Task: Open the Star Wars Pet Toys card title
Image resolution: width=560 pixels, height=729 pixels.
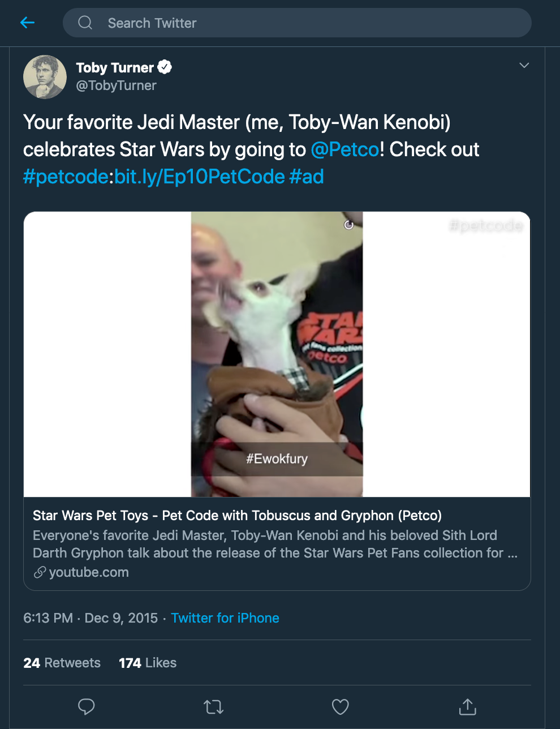Action: click(x=237, y=516)
